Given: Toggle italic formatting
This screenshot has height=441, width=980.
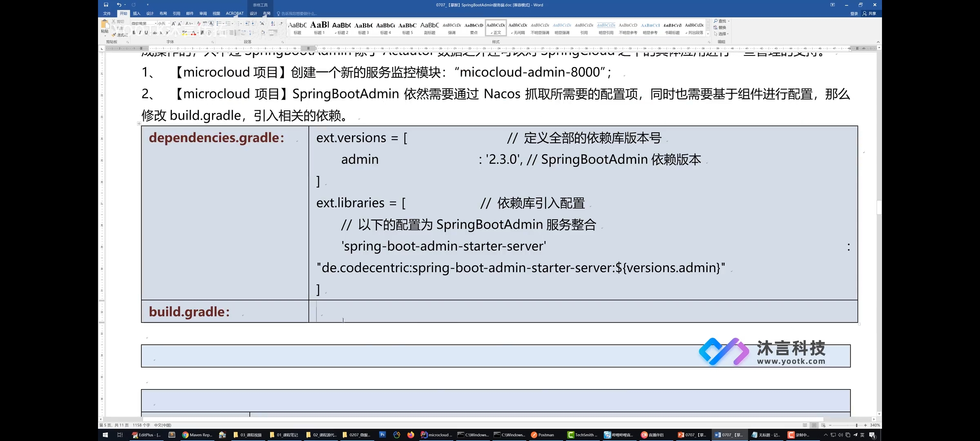Looking at the screenshot, I should point(140,33).
